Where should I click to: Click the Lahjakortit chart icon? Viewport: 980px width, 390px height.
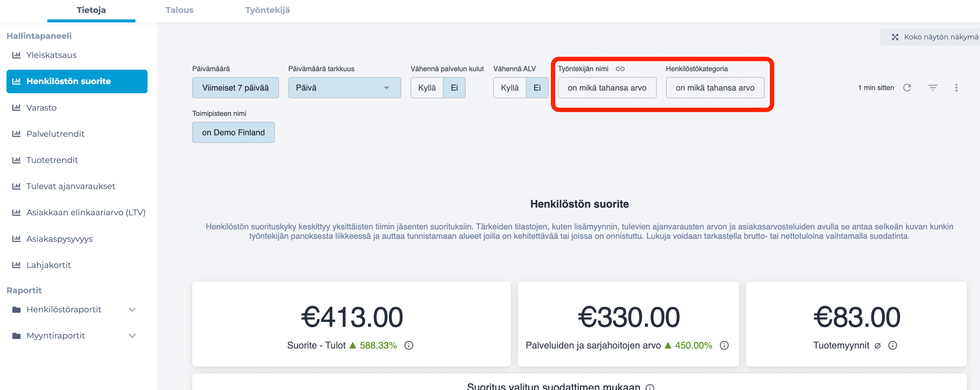click(x=16, y=265)
